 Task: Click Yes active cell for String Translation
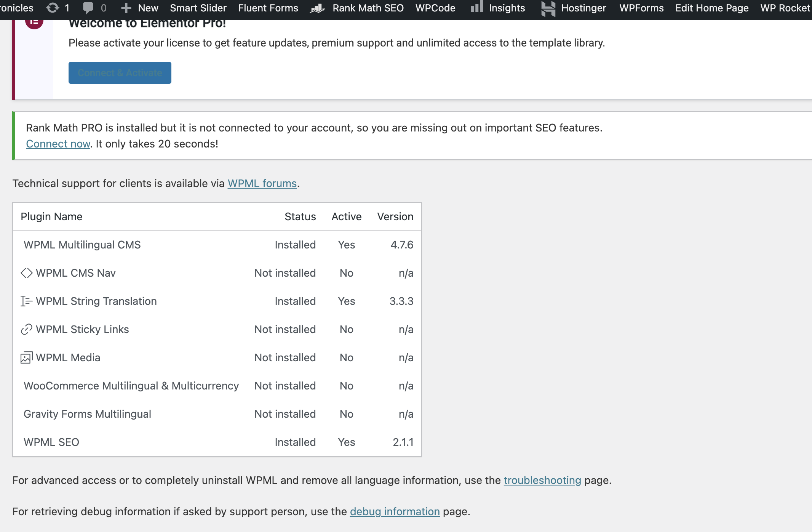tap(347, 301)
